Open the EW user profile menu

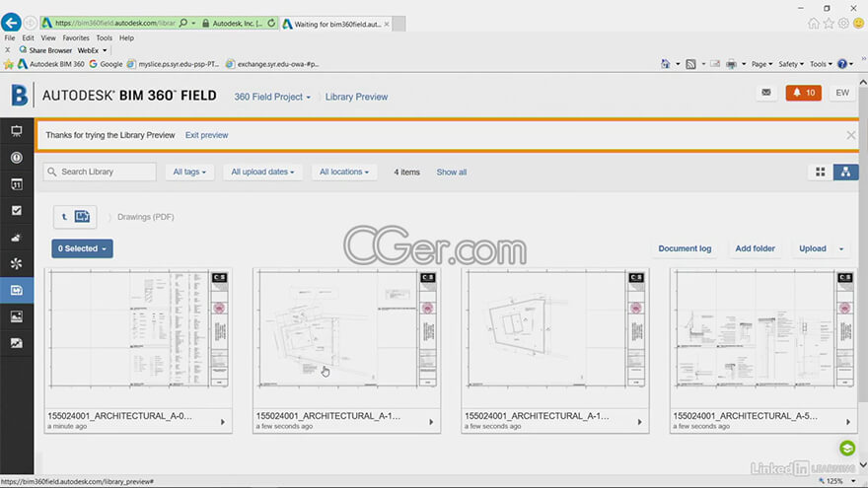click(842, 93)
